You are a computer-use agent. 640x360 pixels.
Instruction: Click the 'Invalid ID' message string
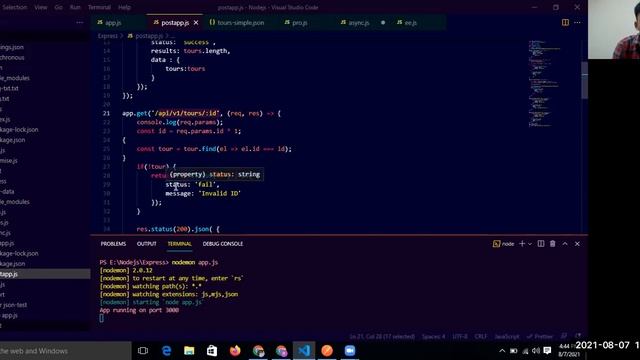pyautogui.click(x=220, y=193)
